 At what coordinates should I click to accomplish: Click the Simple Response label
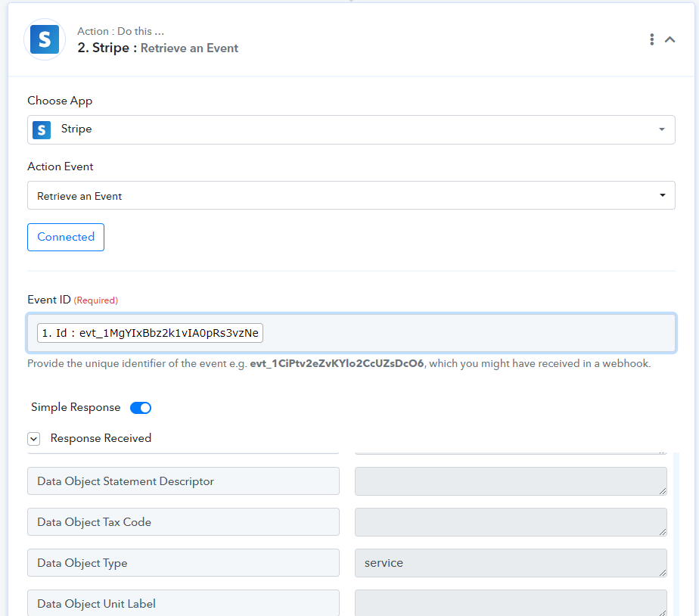pos(76,407)
